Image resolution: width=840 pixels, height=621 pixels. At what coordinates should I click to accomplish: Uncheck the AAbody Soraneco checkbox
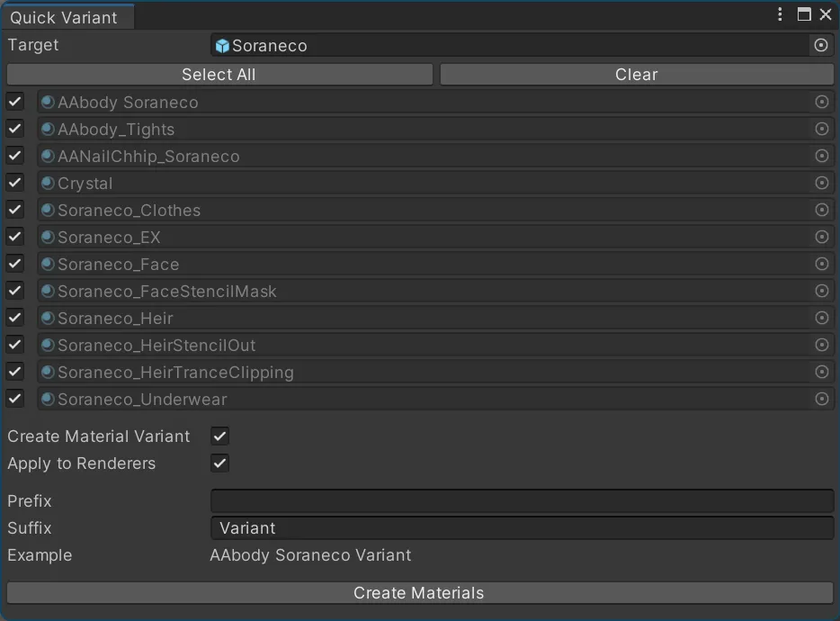[15, 102]
